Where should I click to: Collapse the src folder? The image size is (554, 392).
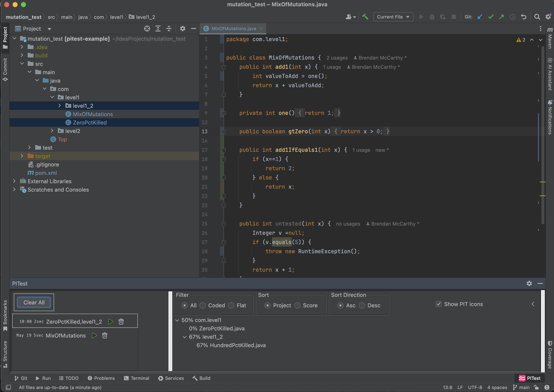22,64
